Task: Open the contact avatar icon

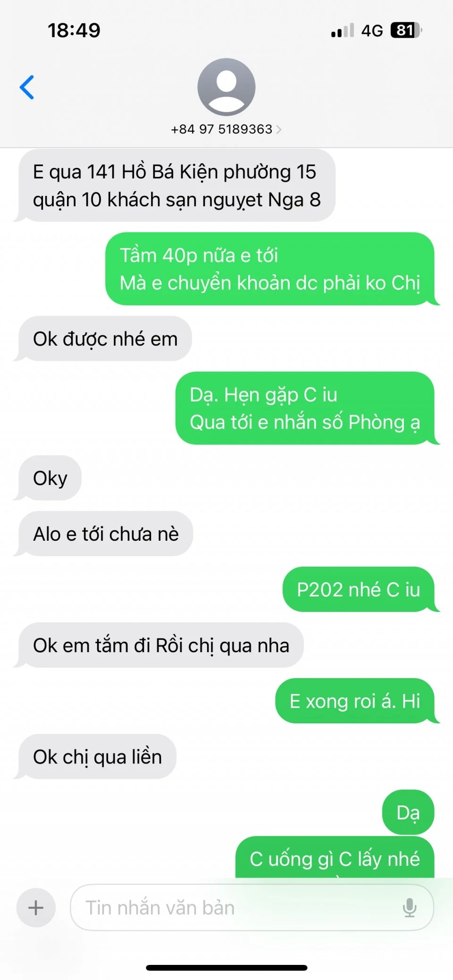Action: tap(226, 87)
